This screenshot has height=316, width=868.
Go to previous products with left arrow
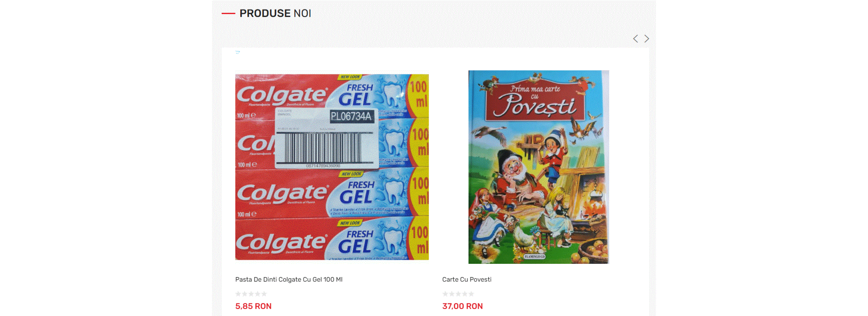(635, 39)
